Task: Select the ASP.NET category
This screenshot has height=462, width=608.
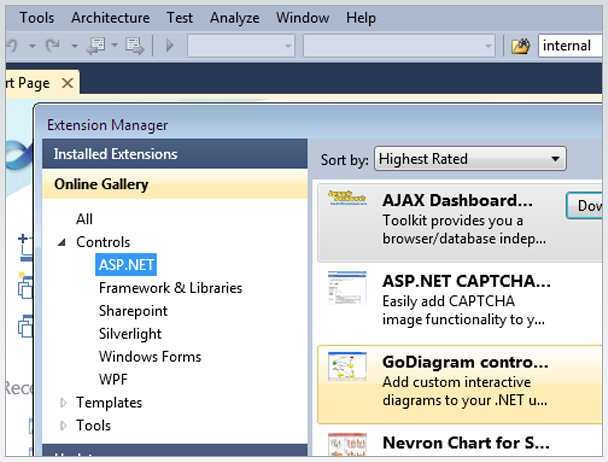Action: click(x=126, y=265)
